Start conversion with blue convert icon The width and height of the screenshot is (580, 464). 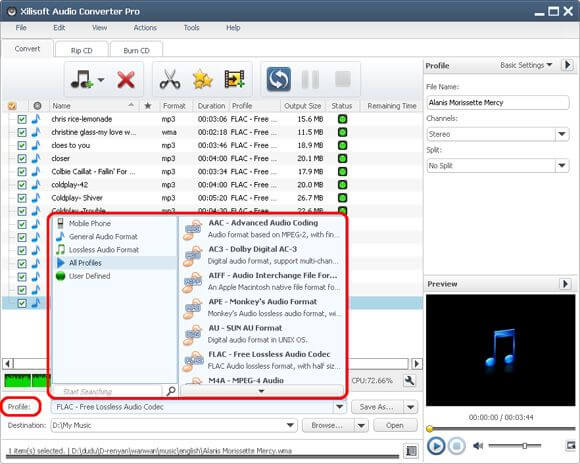tap(279, 79)
